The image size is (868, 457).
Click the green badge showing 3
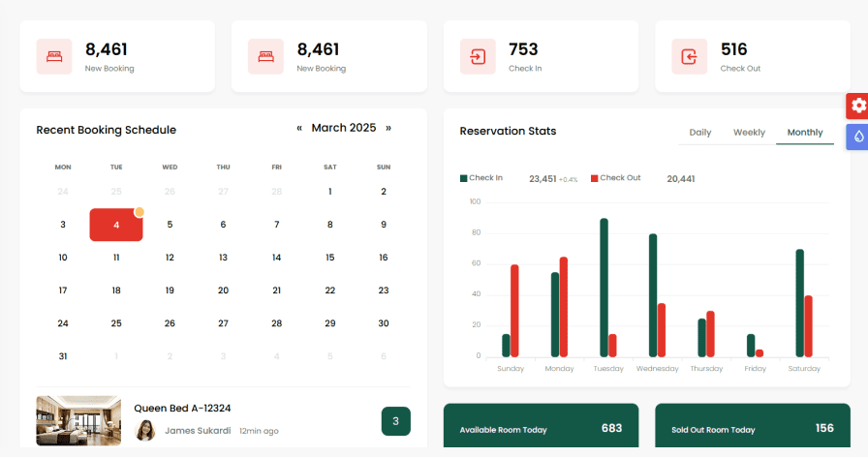coord(395,421)
